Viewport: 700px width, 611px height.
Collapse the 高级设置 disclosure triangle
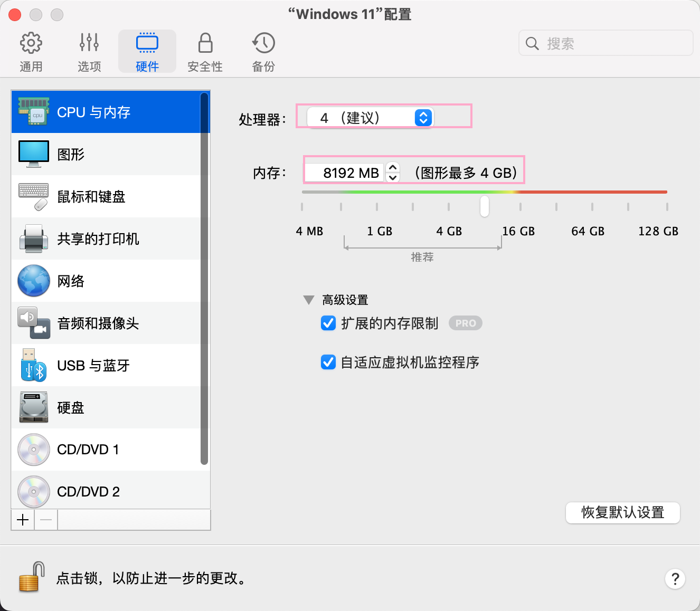pos(309,300)
